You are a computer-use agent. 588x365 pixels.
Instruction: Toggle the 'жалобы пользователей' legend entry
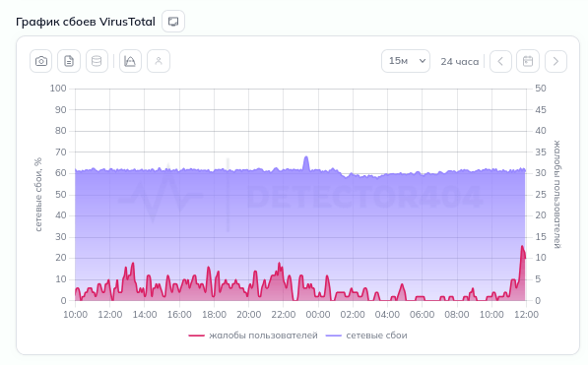pos(253,335)
